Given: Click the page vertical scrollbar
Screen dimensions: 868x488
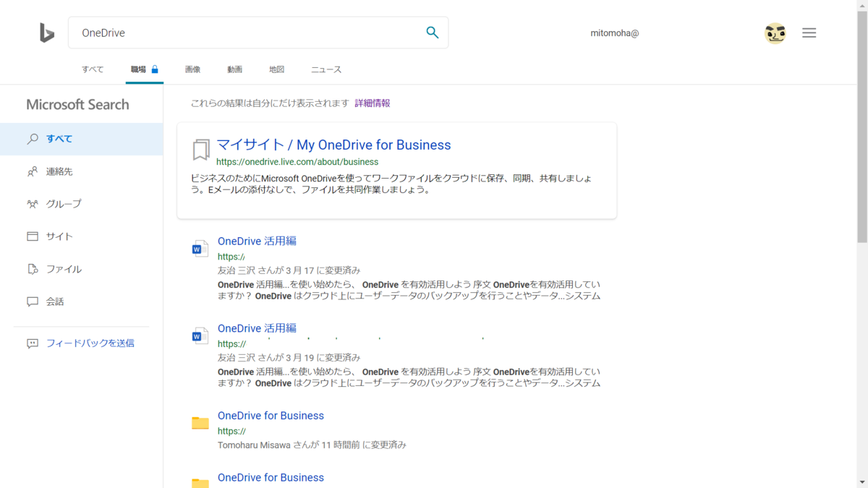Looking at the screenshot, I should coord(862,127).
